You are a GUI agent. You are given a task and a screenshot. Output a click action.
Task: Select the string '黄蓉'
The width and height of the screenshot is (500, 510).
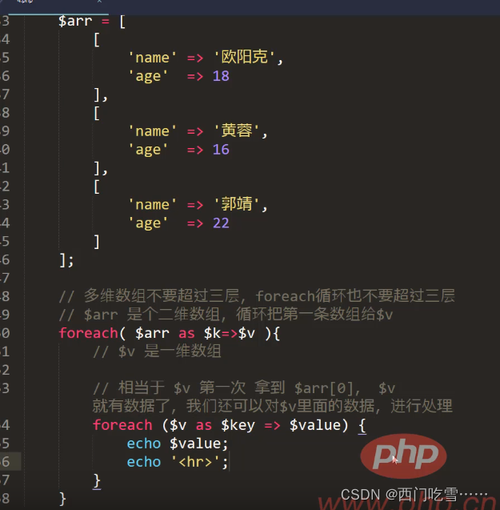[237, 130]
